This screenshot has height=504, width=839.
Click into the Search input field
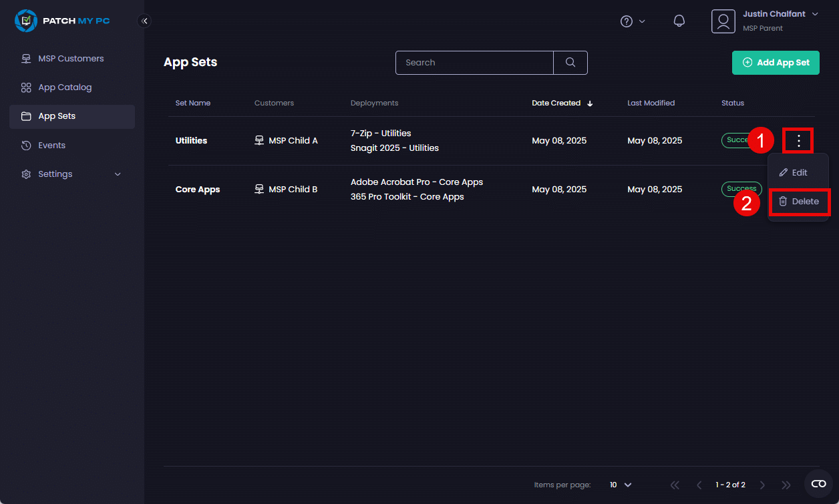(x=474, y=63)
